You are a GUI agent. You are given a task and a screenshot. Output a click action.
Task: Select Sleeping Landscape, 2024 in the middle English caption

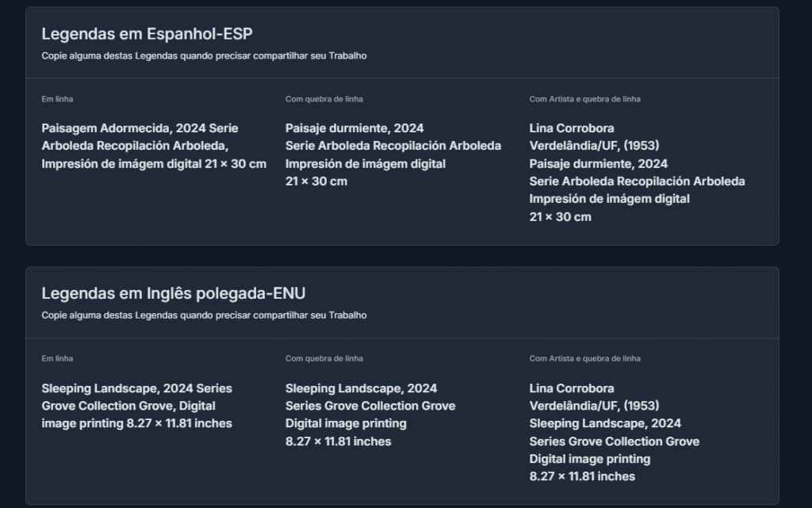point(361,388)
